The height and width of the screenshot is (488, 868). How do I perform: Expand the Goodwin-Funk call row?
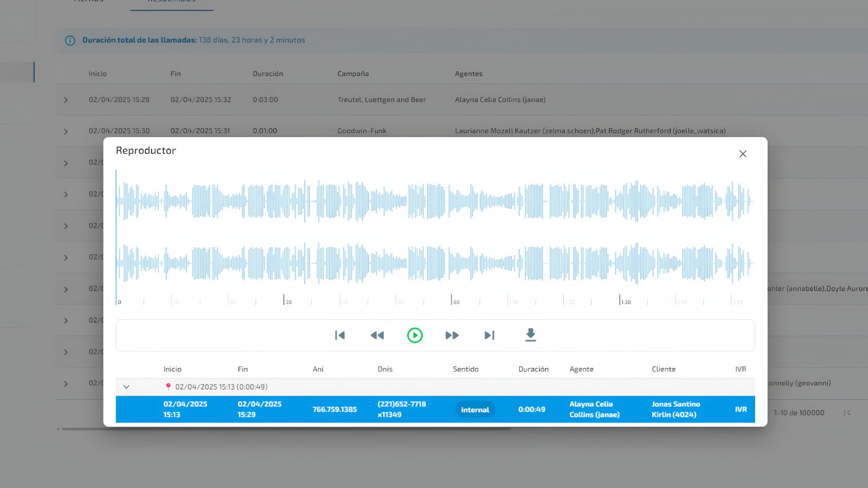(66, 132)
